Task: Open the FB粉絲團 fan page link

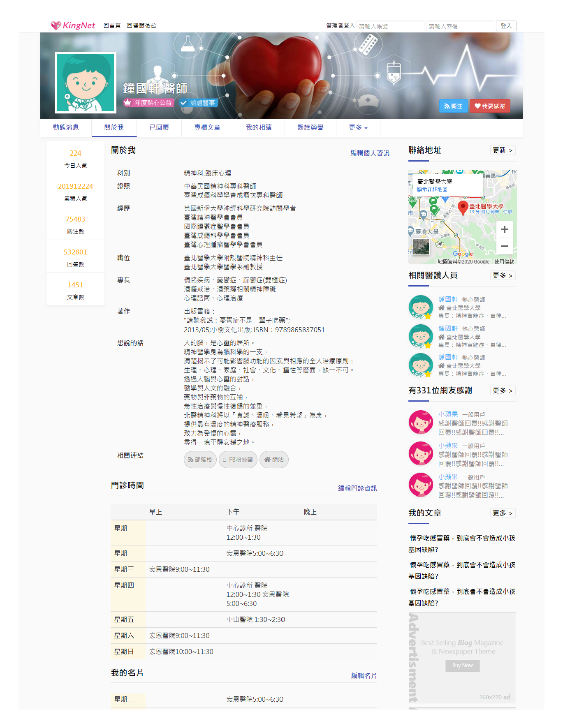Action: click(x=238, y=460)
